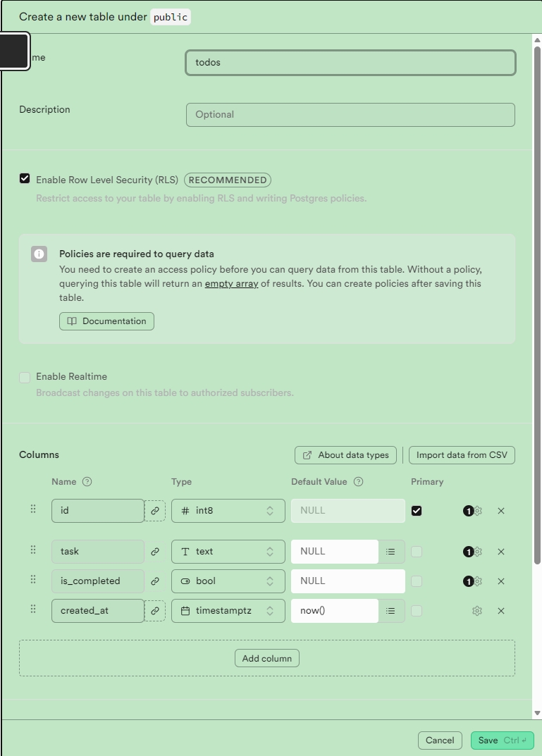Open the gear settings for is_completed column
The height and width of the screenshot is (756, 542).
click(477, 581)
